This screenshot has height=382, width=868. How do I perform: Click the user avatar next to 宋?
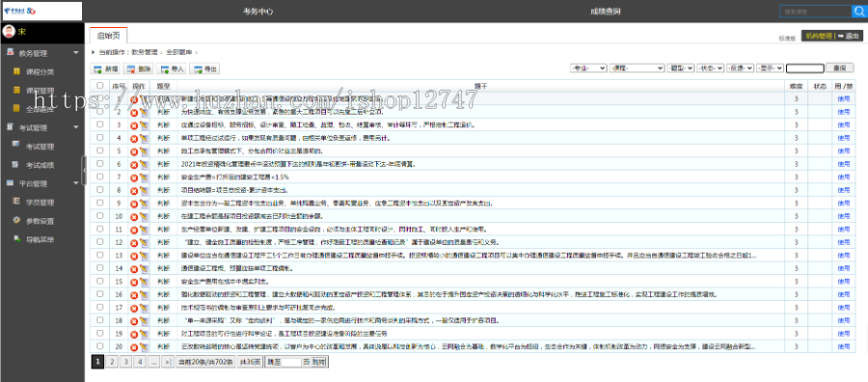point(9,31)
